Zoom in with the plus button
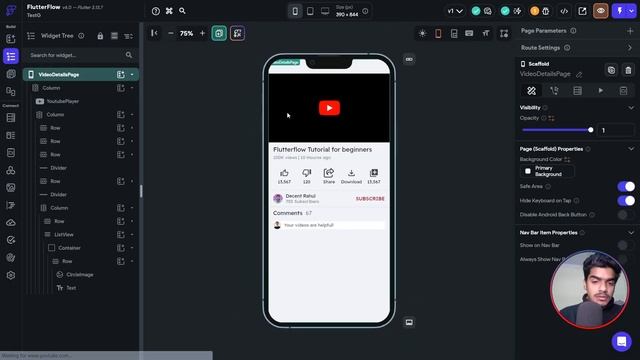This screenshot has width=640, height=360. coord(202,33)
